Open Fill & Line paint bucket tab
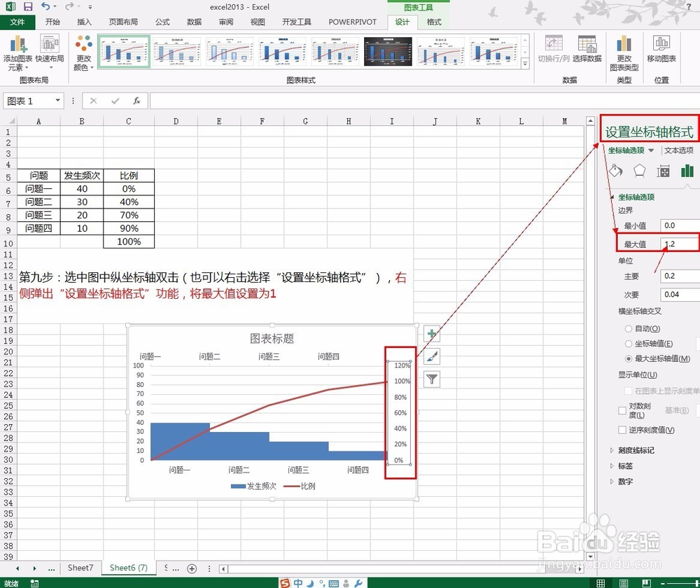This screenshot has height=588, width=700. pyautogui.click(x=616, y=171)
